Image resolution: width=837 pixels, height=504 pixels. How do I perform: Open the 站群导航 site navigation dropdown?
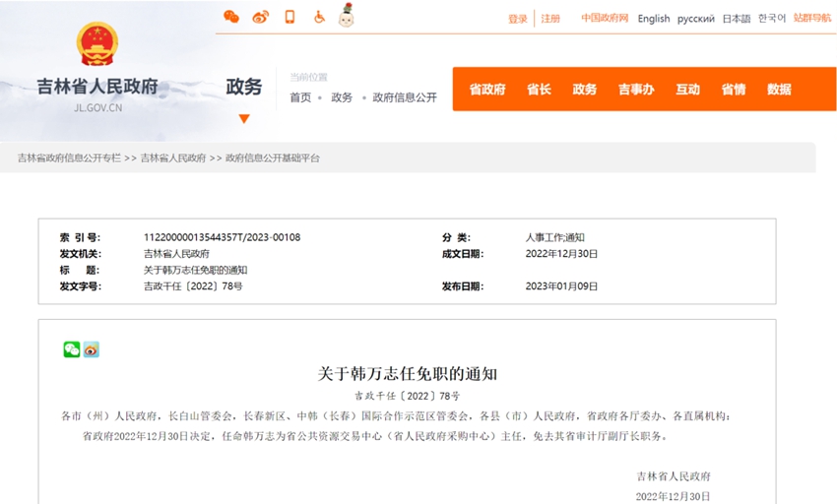tap(812, 18)
